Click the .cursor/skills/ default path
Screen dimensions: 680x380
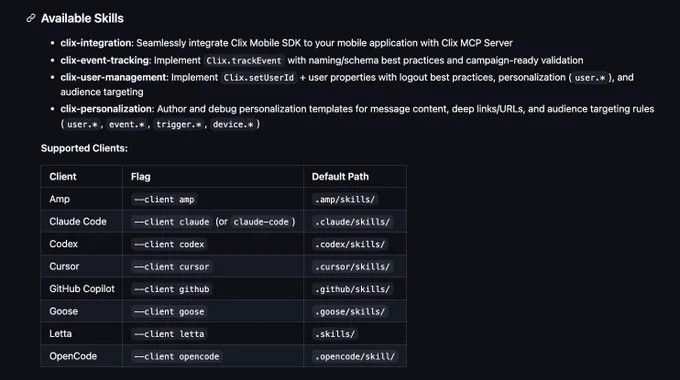pos(353,267)
